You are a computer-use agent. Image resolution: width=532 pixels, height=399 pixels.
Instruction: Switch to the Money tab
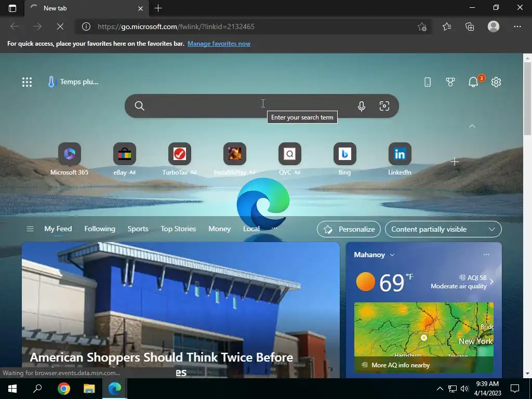point(220,229)
